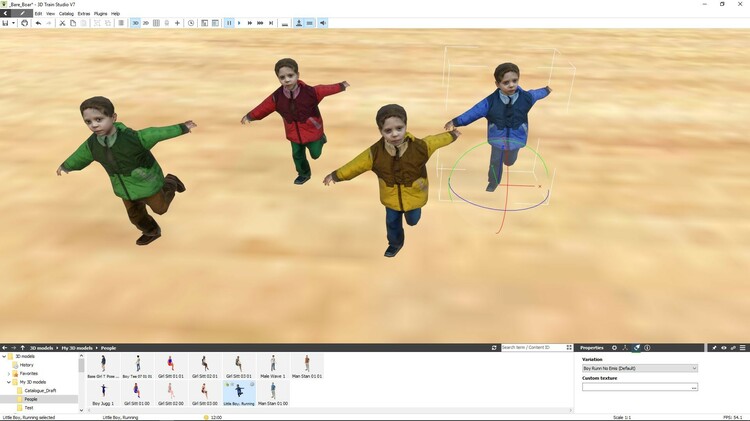The width and height of the screenshot is (750, 421).
Task: Switch to 3D view mode
Action: 135,23
